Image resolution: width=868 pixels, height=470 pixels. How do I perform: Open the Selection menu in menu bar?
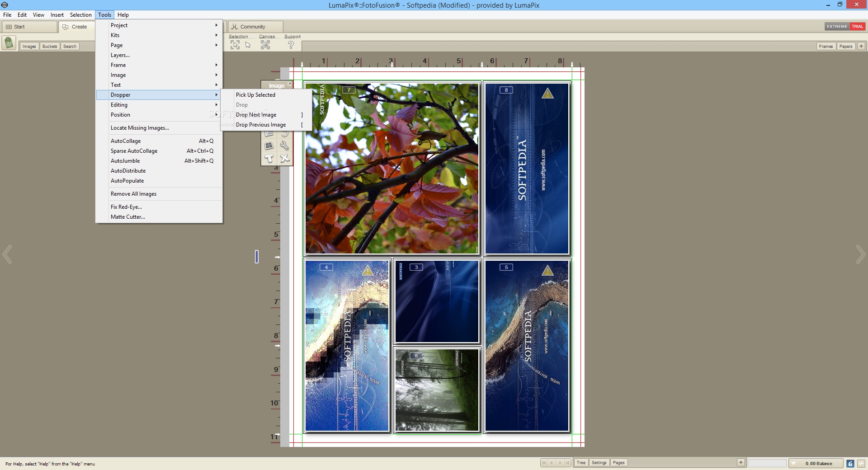click(x=81, y=15)
